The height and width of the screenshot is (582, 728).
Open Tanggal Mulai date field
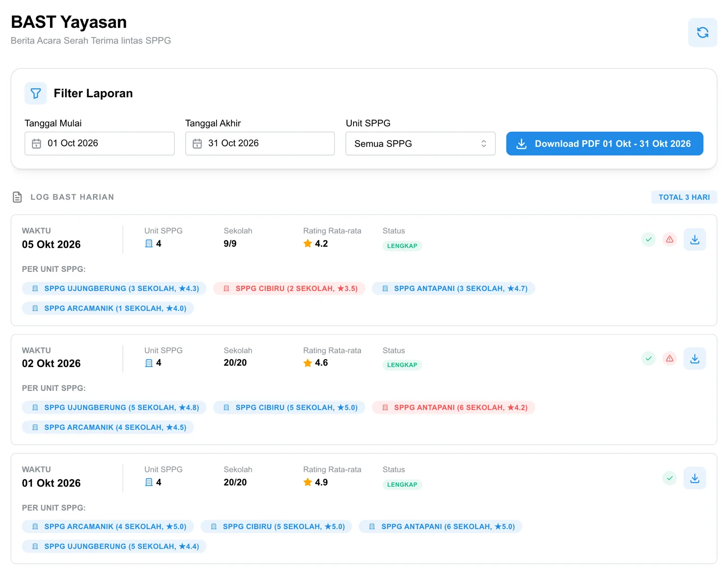coord(100,144)
